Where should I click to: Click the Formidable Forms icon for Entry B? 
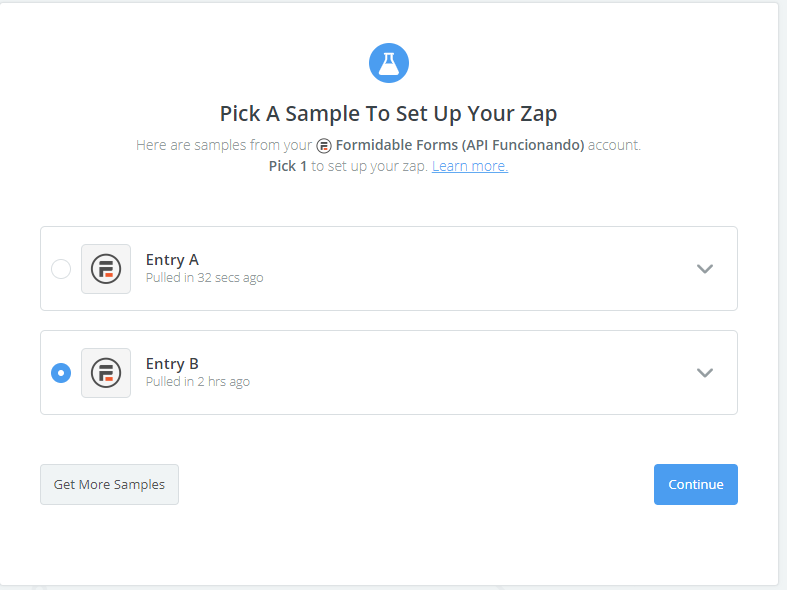pyautogui.click(x=106, y=373)
